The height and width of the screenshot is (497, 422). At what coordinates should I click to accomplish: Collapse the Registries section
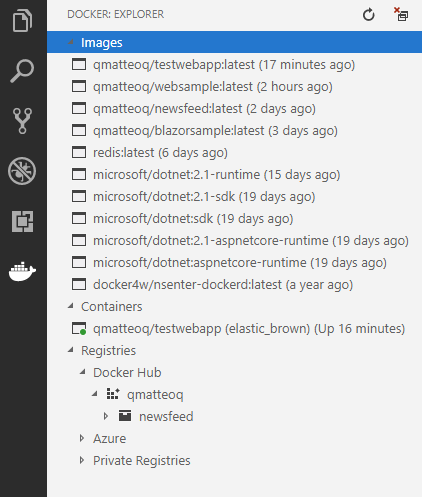(70, 350)
